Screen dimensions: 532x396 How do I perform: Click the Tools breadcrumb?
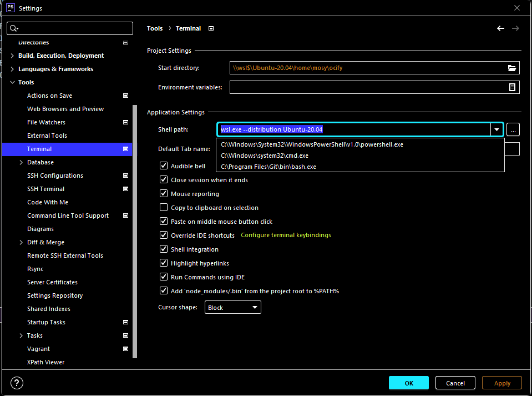155,28
